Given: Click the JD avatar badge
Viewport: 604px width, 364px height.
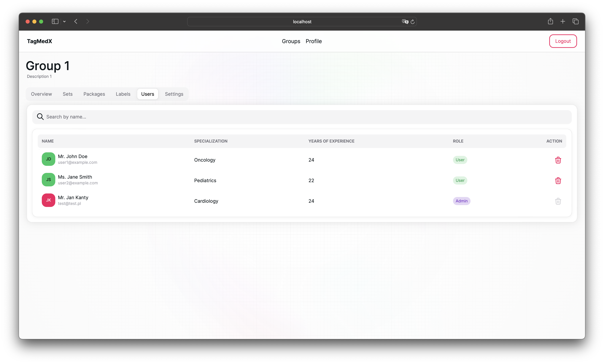Looking at the screenshot, I should click(x=49, y=159).
